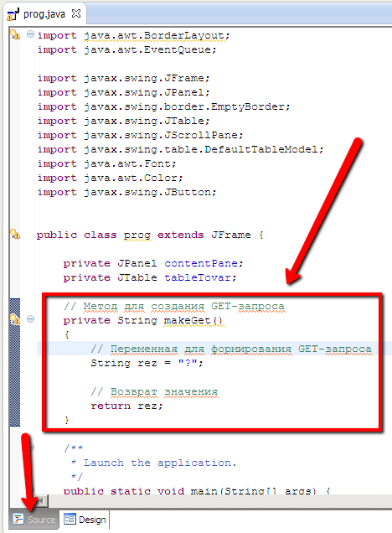Click the line 'import javax.swing.JPanel;'
Image resolution: width=392 pixels, height=533 pixels.
pos(124,93)
